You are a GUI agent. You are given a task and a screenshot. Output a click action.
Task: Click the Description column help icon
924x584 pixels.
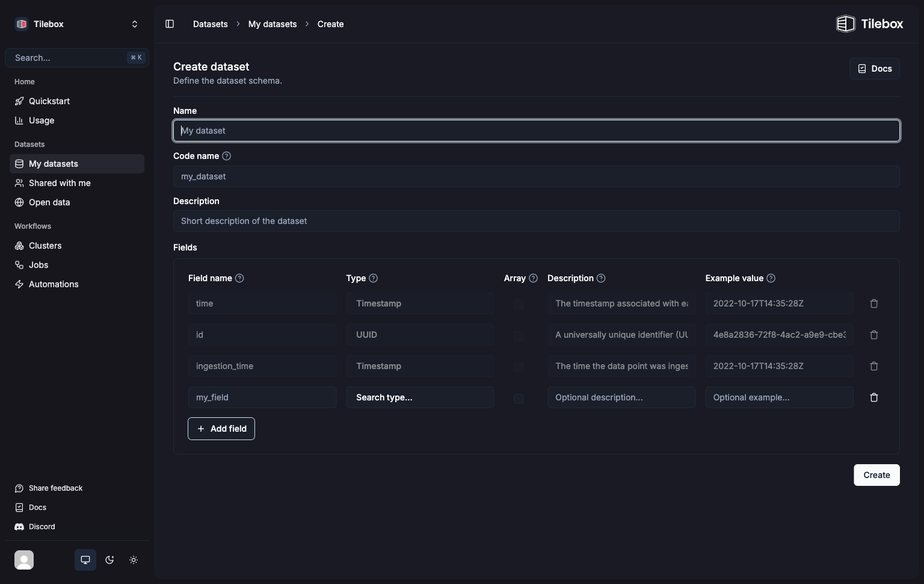pyautogui.click(x=601, y=278)
